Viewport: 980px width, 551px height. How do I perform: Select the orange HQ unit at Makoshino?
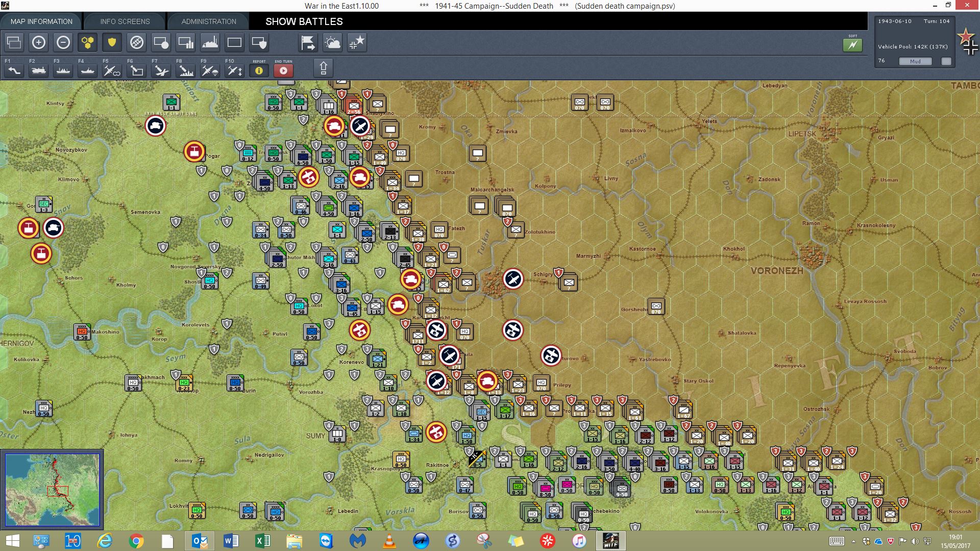click(82, 332)
